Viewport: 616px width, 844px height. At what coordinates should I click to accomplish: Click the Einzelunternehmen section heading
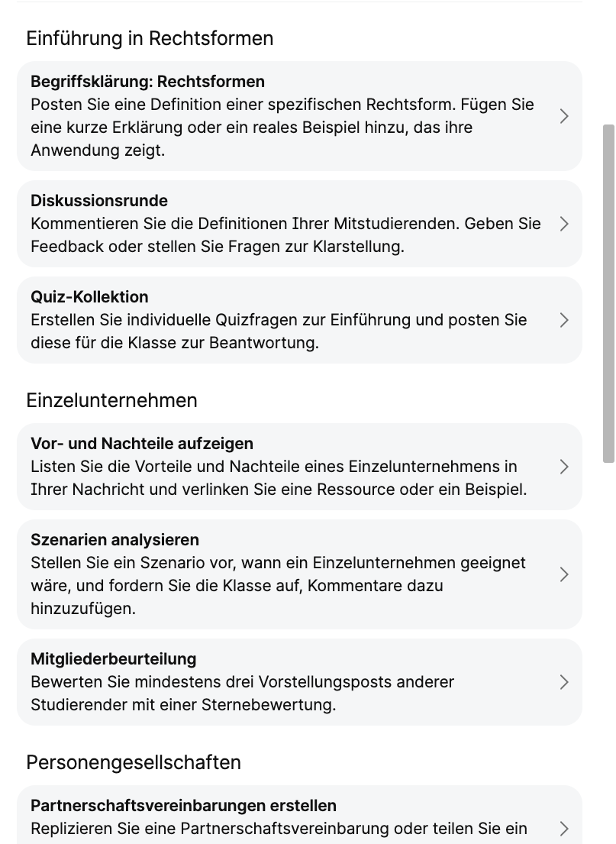tap(111, 400)
